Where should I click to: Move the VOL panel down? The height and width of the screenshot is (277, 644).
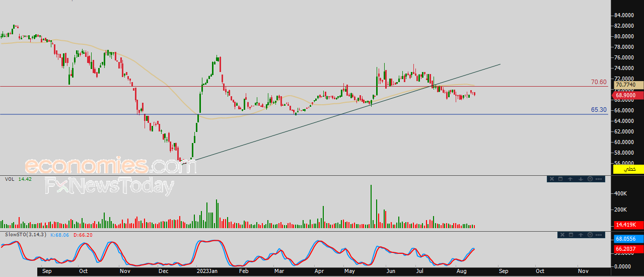tap(580, 179)
